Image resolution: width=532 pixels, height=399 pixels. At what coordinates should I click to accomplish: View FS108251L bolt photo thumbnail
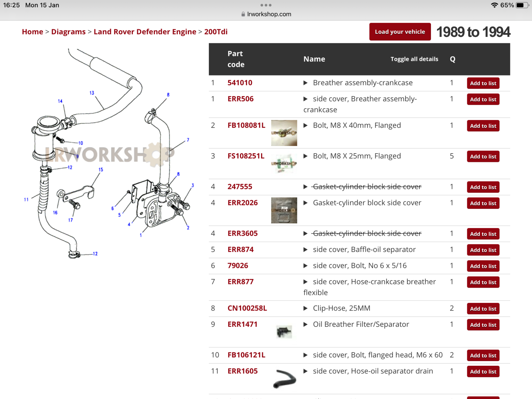click(x=284, y=164)
